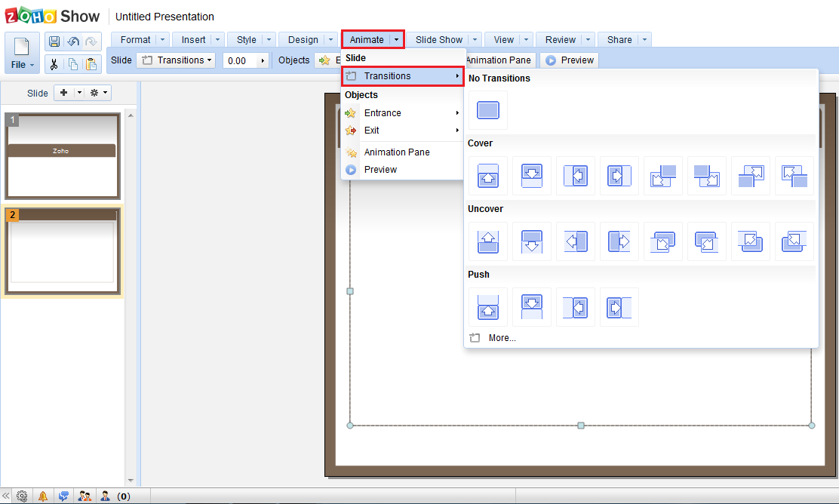Click the Save disk icon

[x=54, y=41]
